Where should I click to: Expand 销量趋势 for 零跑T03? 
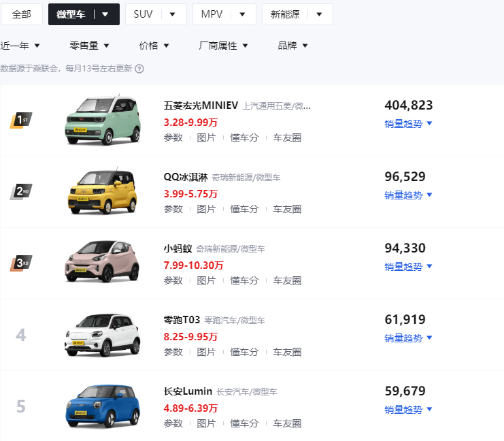pyautogui.click(x=408, y=338)
